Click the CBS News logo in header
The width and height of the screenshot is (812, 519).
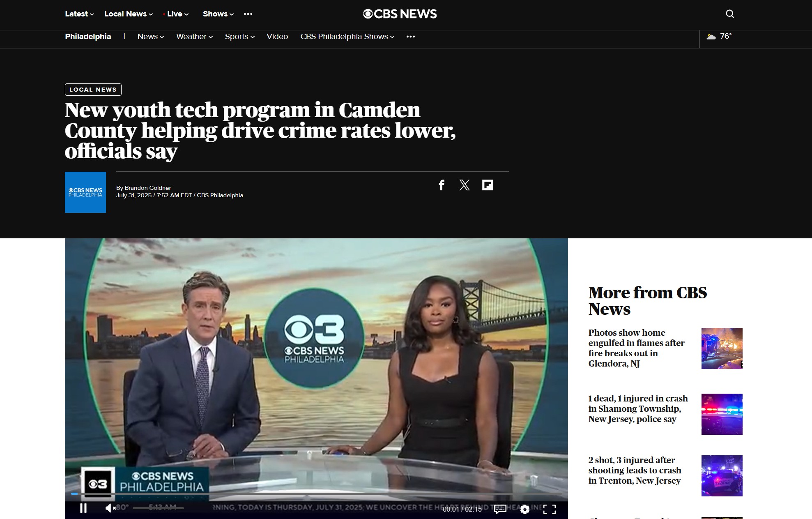click(x=400, y=14)
